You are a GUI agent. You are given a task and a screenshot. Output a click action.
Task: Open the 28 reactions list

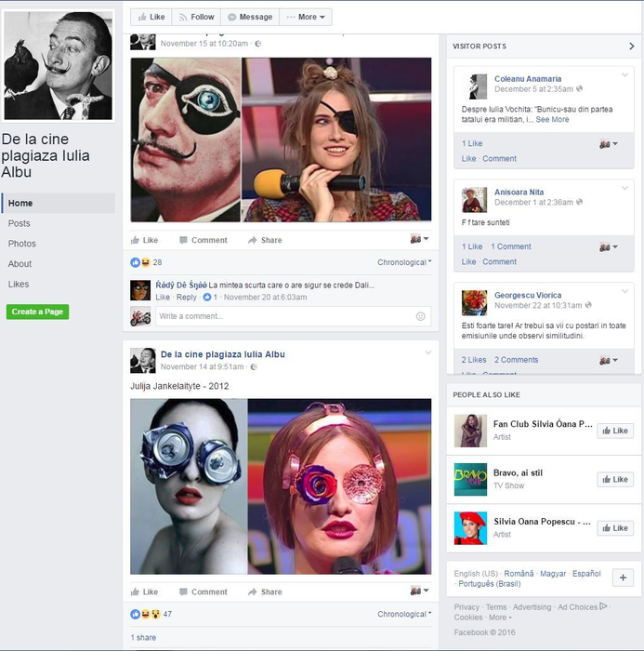point(158,262)
